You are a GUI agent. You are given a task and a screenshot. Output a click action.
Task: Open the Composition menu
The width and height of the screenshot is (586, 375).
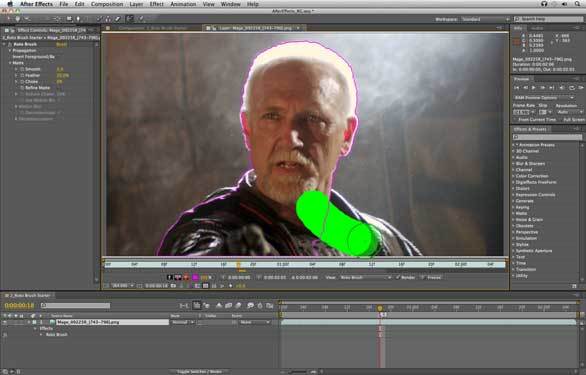[x=107, y=4]
